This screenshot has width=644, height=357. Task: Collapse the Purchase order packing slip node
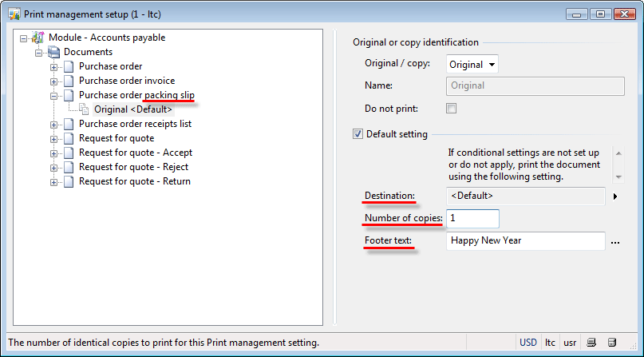[x=53, y=96]
